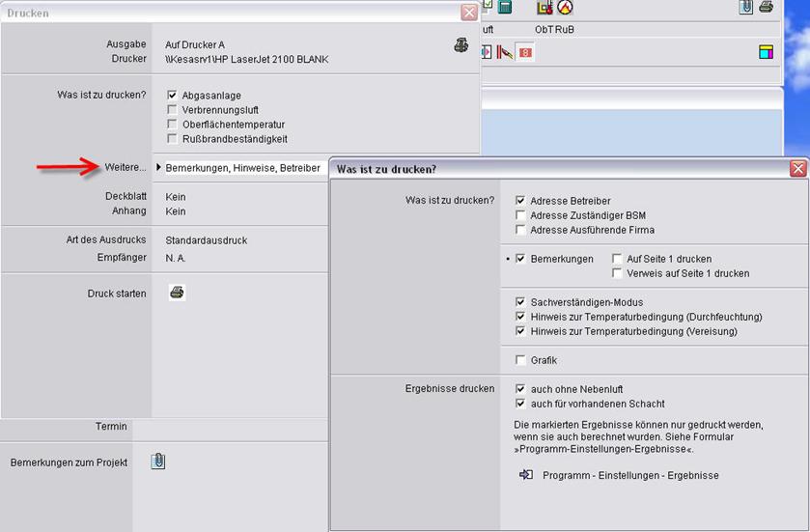Enable the Oberflächentemperatur checkbox
This screenshot has width=810, height=532.
click(172, 124)
